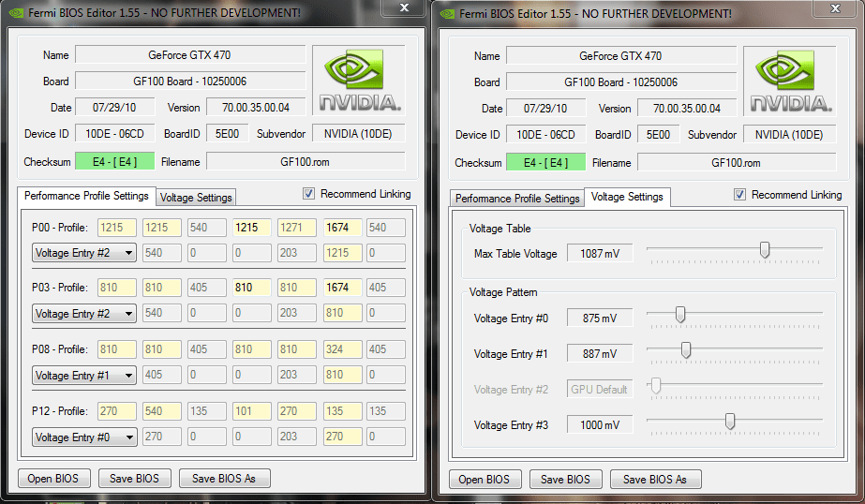Image resolution: width=865 pixels, height=504 pixels.
Task: Close the left Fermi BIOS Editor window
Action: pyautogui.click(x=405, y=7)
